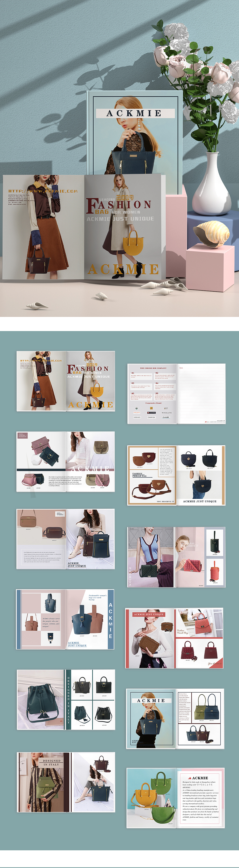Image resolution: width=239 pixels, height=868 pixels.
Task: Click the ACKMIE logo heading on the company profile page
Action: 198,778
